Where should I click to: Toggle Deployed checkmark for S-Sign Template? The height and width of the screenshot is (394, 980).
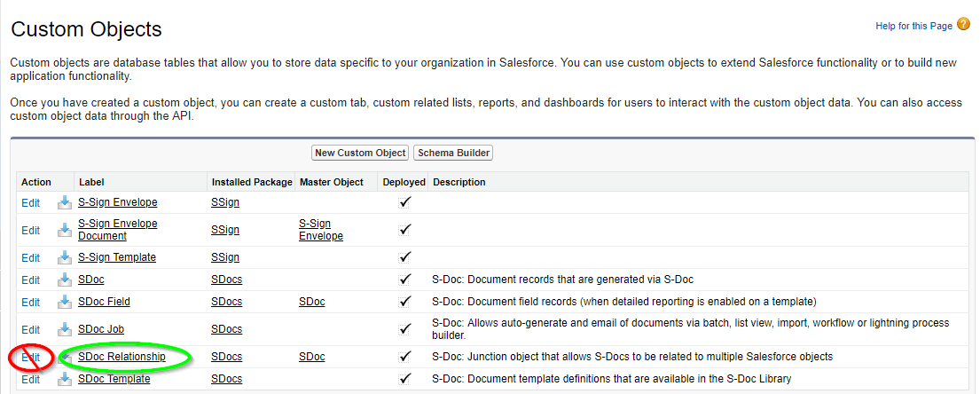(x=405, y=257)
